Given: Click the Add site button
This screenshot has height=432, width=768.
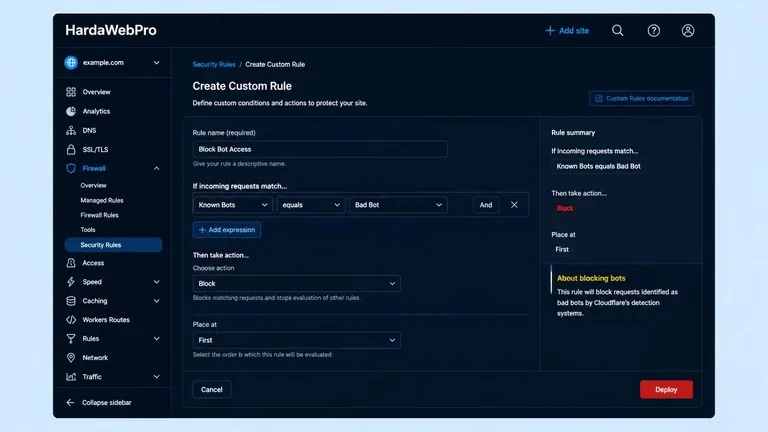Looking at the screenshot, I should (567, 30).
